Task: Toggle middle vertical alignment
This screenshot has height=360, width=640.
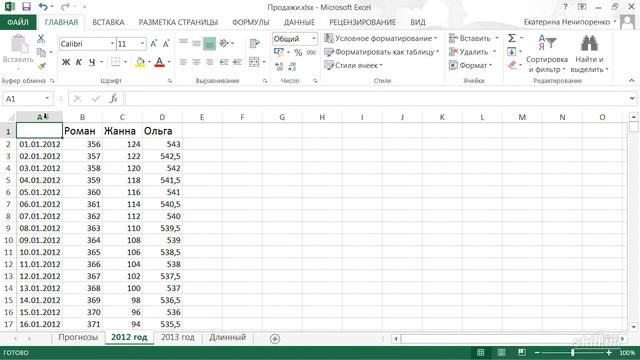Action: tap(196, 43)
